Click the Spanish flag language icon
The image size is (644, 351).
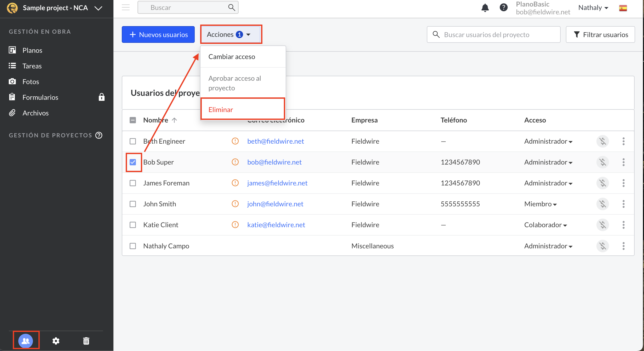point(623,8)
